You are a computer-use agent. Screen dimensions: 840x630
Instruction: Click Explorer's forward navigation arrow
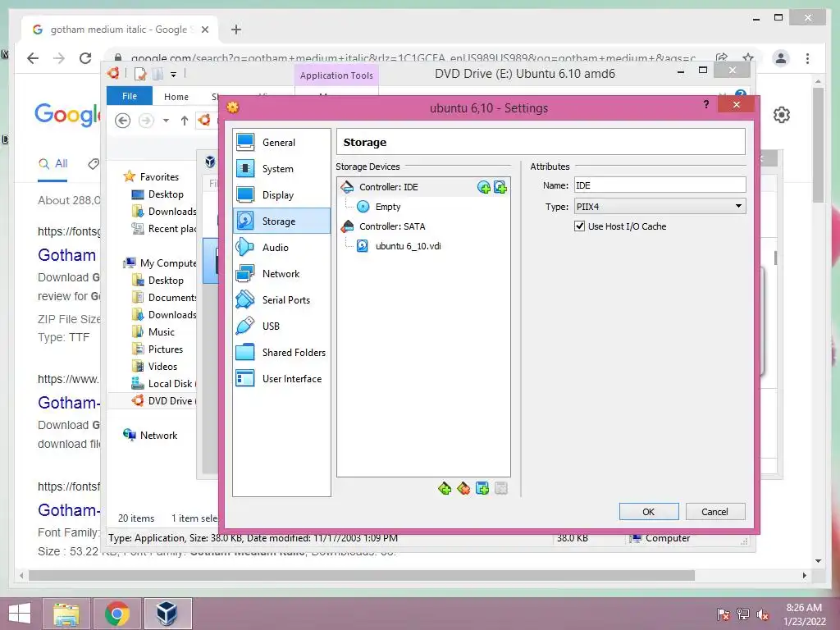(146, 121)
